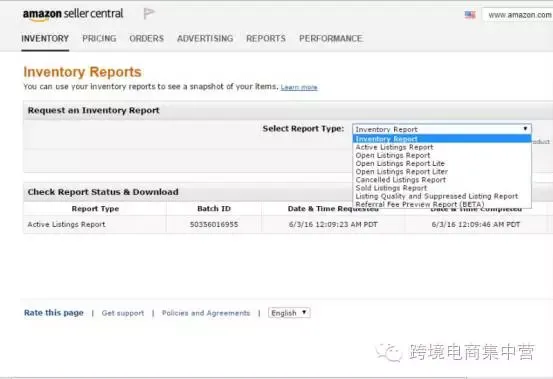Click the Rate this page link
Image resolution: width=553 pixels, height=379 pixels.
[x=54, y=313]
